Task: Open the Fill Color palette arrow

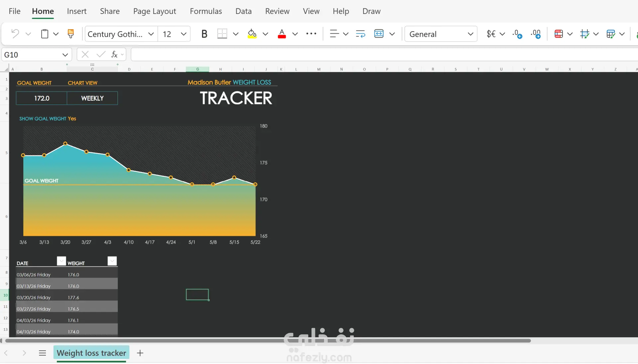Action: [265, 34]
